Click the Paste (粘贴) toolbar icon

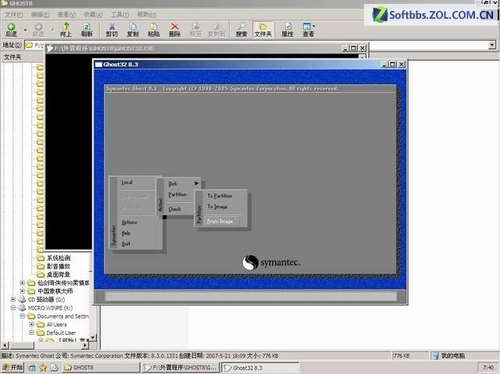154,30
